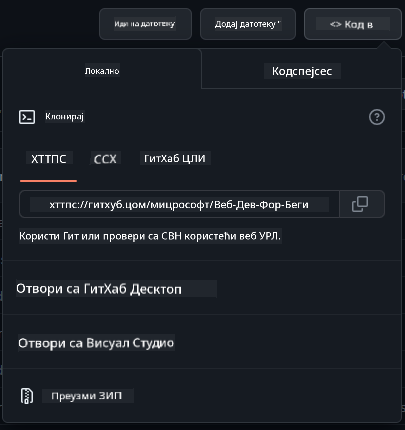Expand the Додај датотеку dropdown caret

tap(279, 22)
